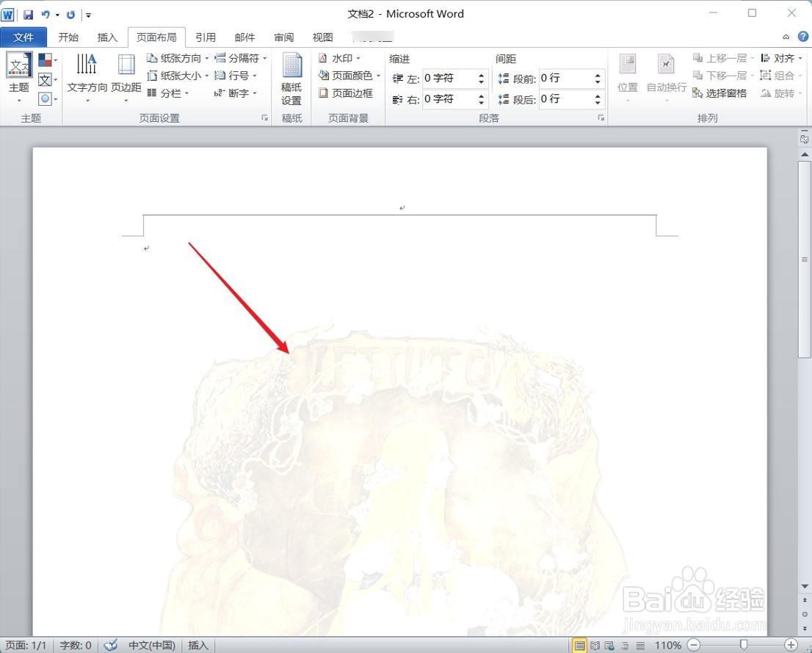Viewport: 812px width, 653px height.
Task: Click the vertical scrollbar up arrow
Action: 804,154
